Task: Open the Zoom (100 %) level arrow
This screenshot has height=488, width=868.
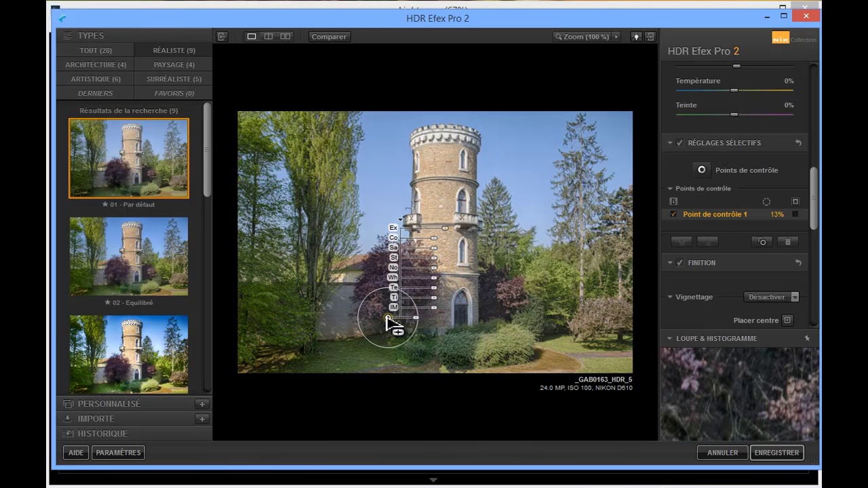Action: [x=616, y=37]
